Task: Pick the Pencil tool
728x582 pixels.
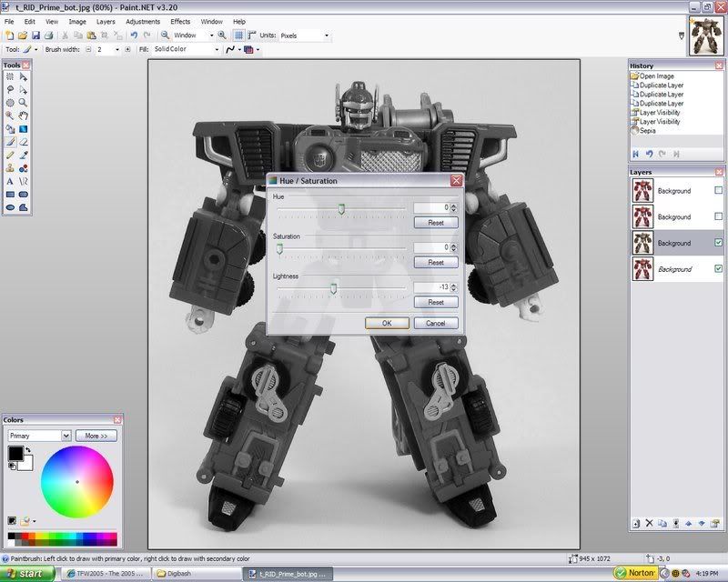Action: (10, 155)
